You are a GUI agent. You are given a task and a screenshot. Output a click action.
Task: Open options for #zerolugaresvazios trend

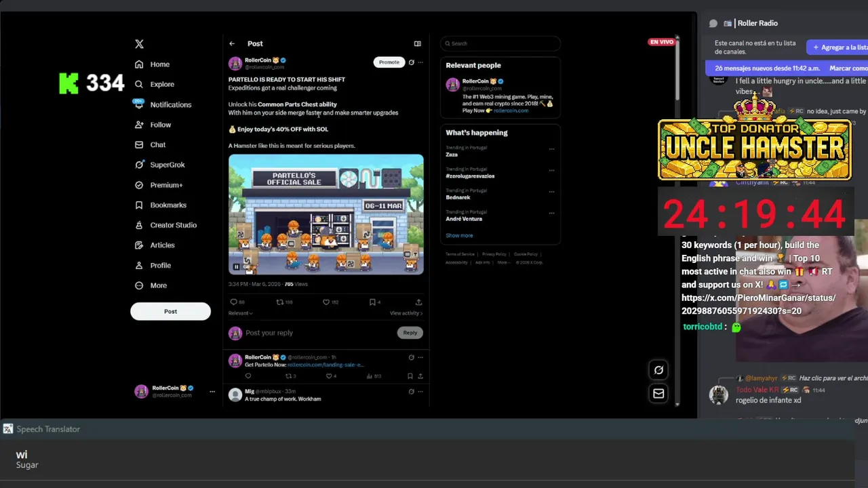point(551,170)
